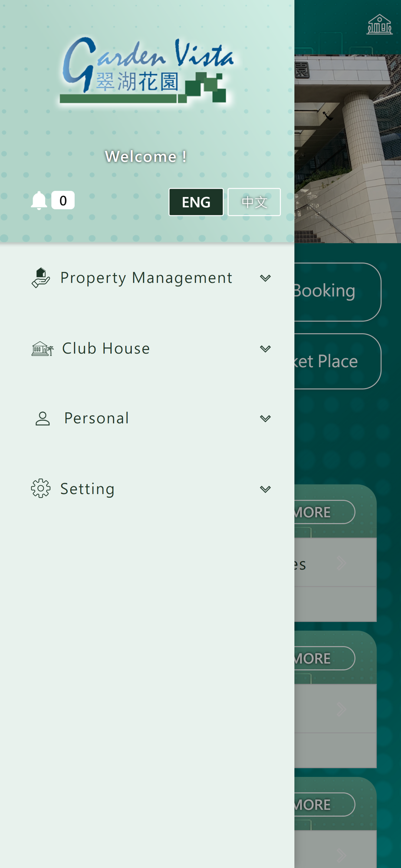Open the home building icon at top right
Viewport: 401px width, 868px height.
[x=380, y=24]
